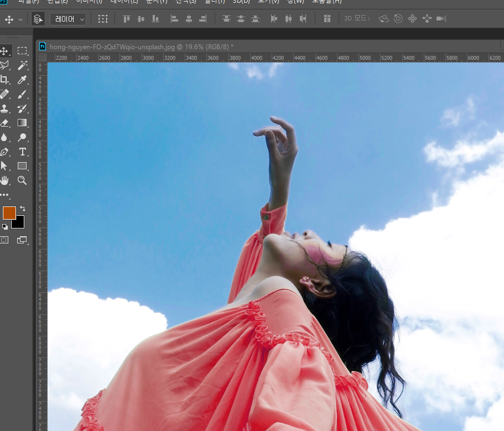Switch to the hong-nguyen document tab
Viewport: 504px width, 431px height.
(142, 47)
